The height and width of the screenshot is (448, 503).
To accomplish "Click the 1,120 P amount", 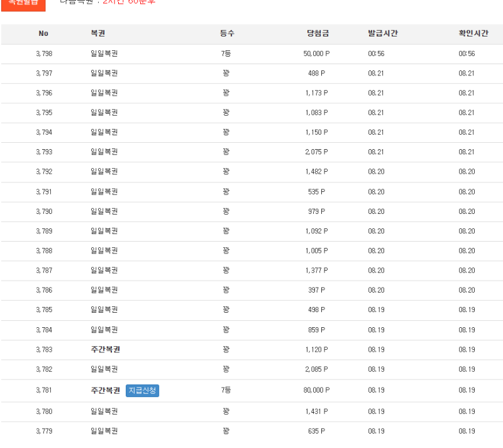I will [x=316, y=349].
